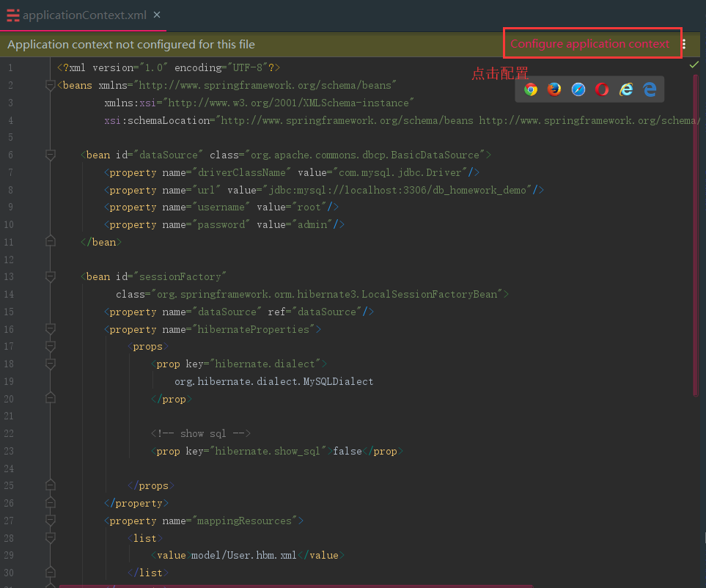Click the green inspection checkmark icon
Image resolution: width=706 pixels, height=588 pixels.
[x=694, y=65]
